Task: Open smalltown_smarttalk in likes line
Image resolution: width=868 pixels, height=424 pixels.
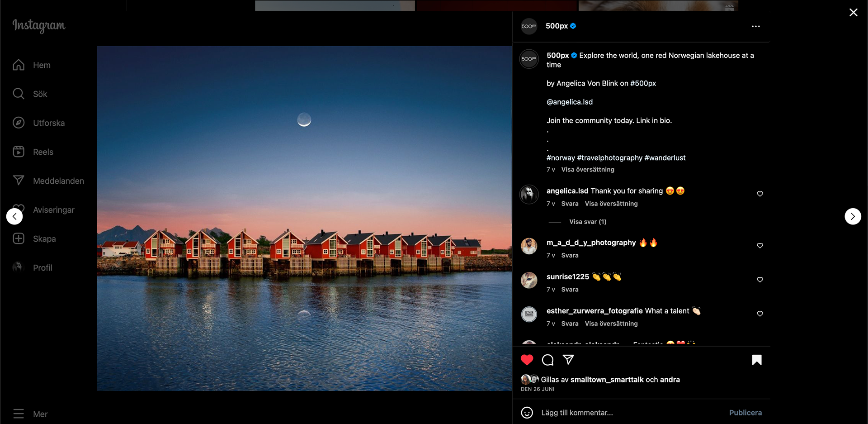Action: click(x=607, y=380)
